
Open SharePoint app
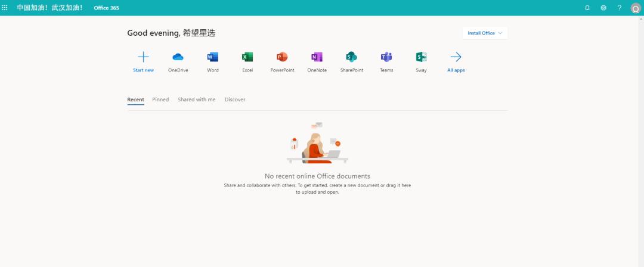(x=352, y=57)
